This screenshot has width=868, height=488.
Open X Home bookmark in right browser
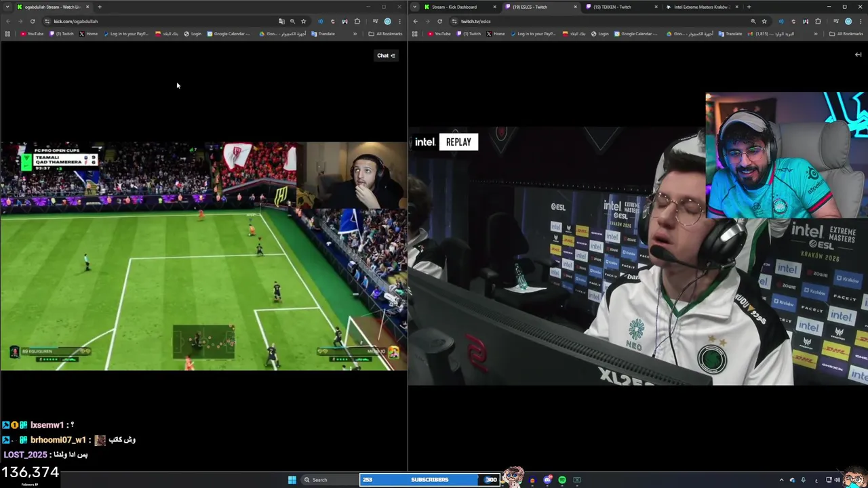coord(495,34)
